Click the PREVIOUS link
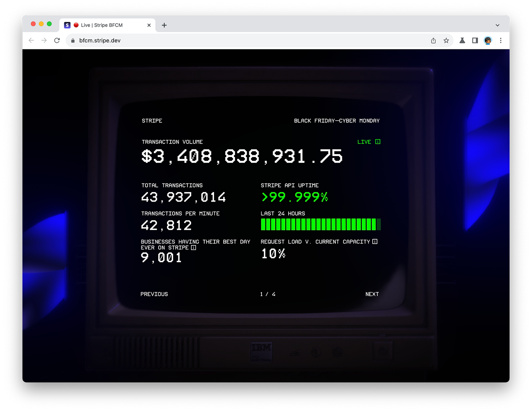This screenshot has width=532, height=412. click(x=154, y=294)
